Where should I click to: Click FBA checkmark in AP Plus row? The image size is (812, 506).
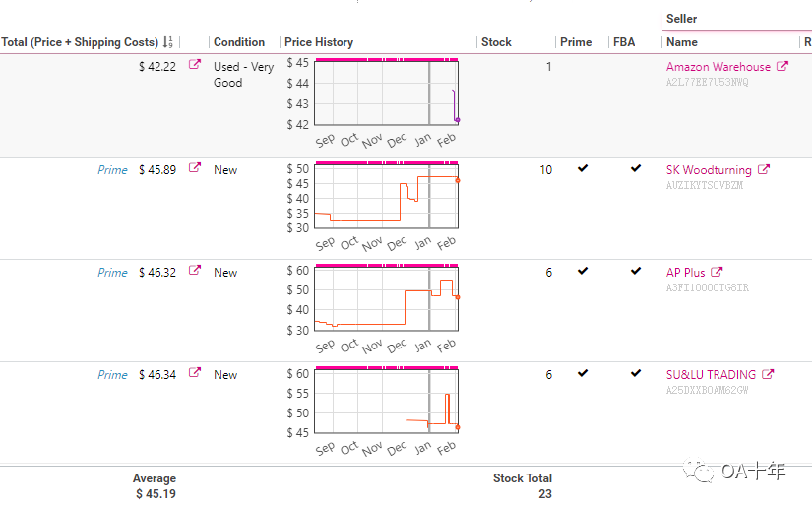pyautogui.click(x=636, y=272)
